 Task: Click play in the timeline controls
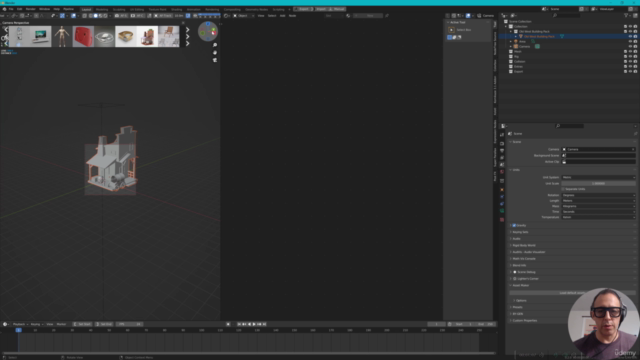254,324
